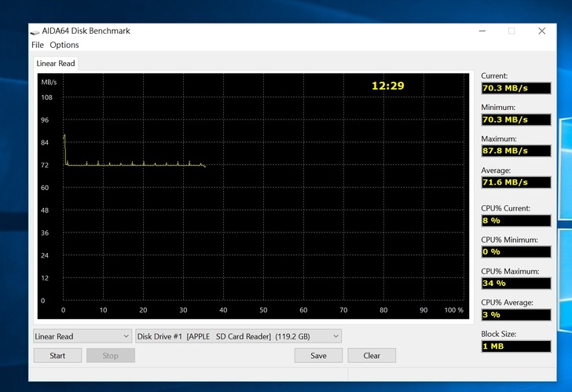572x392 pixels.
Task: Close the AIDA64 Disk Benchmark window
Action: coord(542,31)
